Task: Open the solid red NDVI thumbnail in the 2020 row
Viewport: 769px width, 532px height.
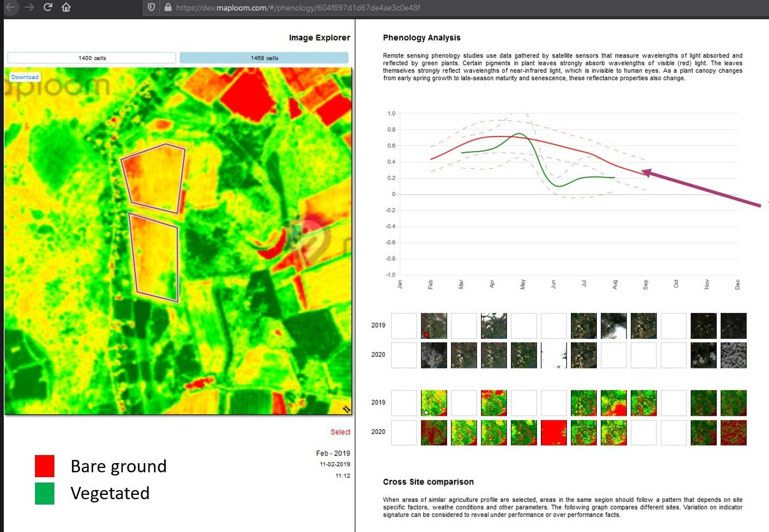Action: coord(554,432)
